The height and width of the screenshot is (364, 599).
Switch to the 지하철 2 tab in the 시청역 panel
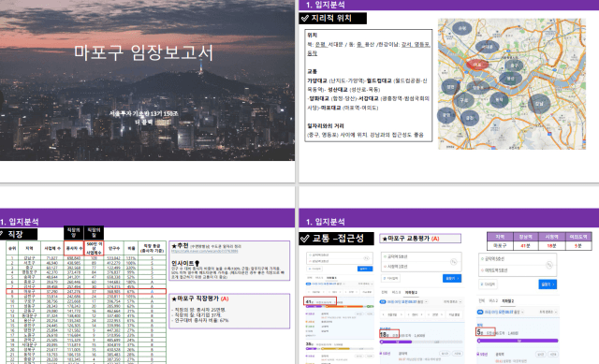(411, 292)
